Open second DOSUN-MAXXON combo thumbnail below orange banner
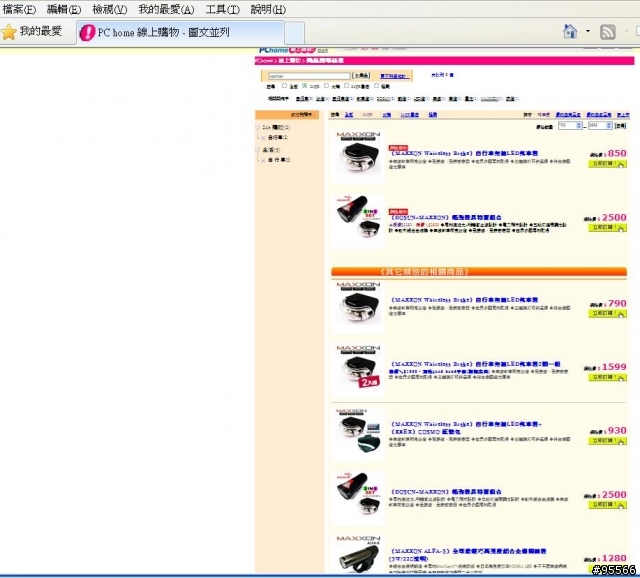This screenshot has height=578, width=640. pyautogui.click(x=358, y=497)
